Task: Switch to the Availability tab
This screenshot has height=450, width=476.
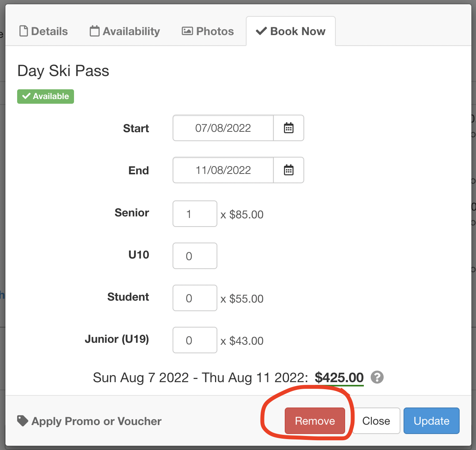Action: [125, 31]
